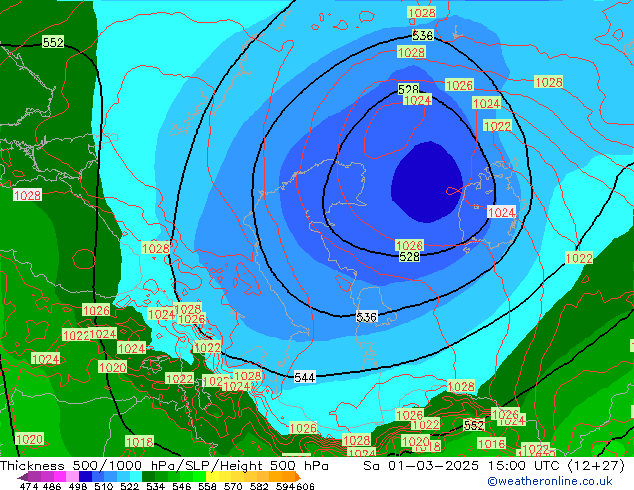This screenshot has width=634, height=490.
Task: Select the dark blue swatch in legend
Action: tap(85, 476)
